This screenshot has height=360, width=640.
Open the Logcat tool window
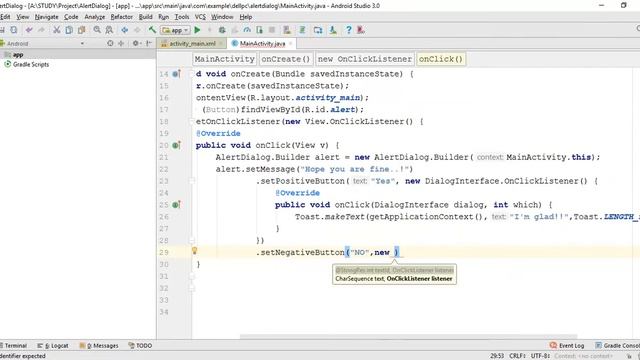[53, 345]
